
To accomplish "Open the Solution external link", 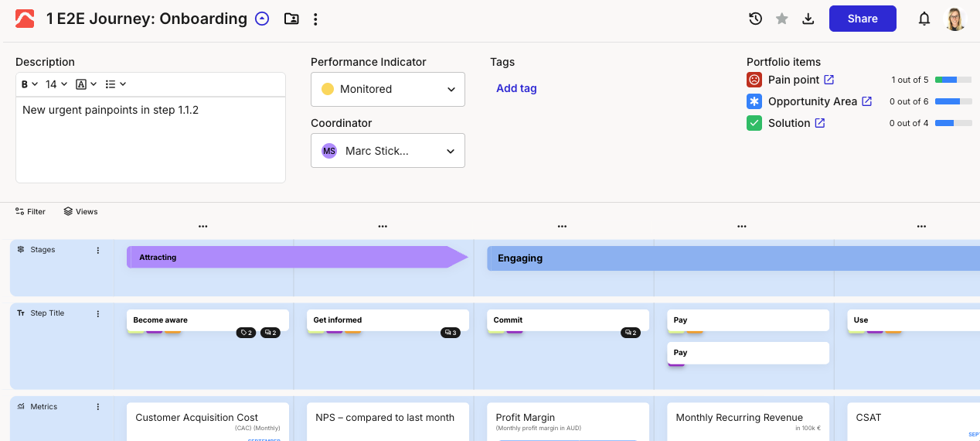I will click(x=820, y=123).
